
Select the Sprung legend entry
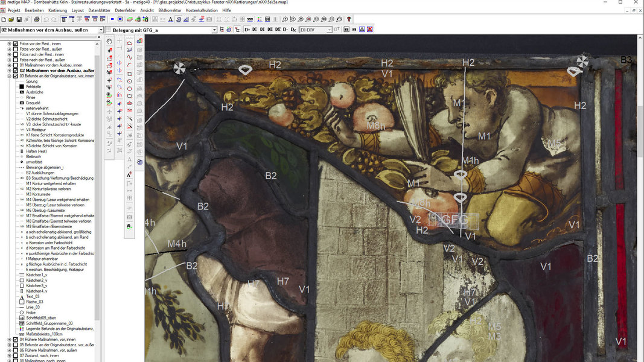(x=31, y=81)
